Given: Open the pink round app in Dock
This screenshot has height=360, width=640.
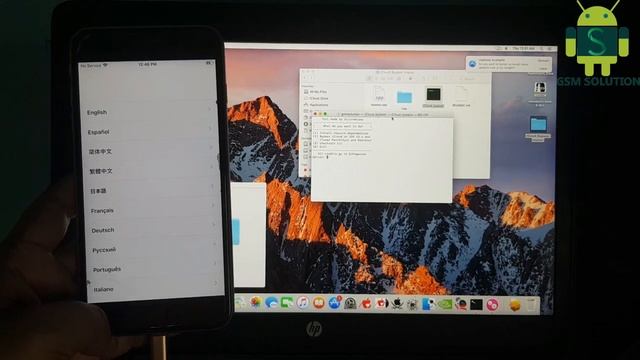Looking at the screenshot, I should click(x=492, y=304).
